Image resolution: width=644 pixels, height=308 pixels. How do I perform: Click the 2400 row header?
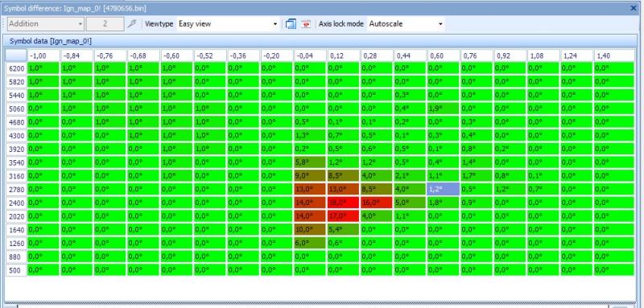16,203
